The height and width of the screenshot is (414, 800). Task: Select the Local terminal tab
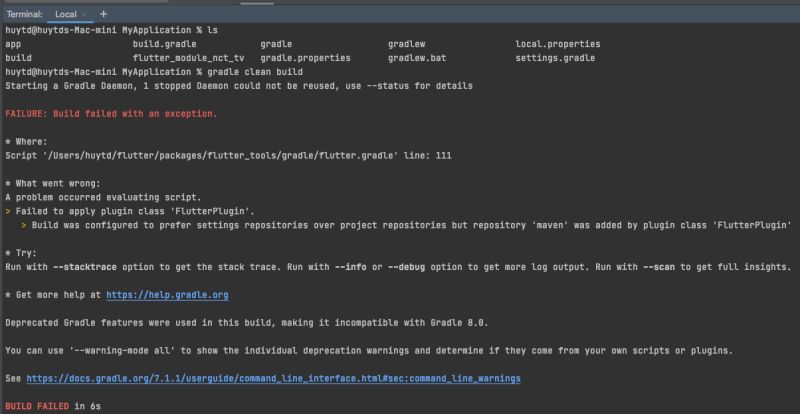(65, 14)
